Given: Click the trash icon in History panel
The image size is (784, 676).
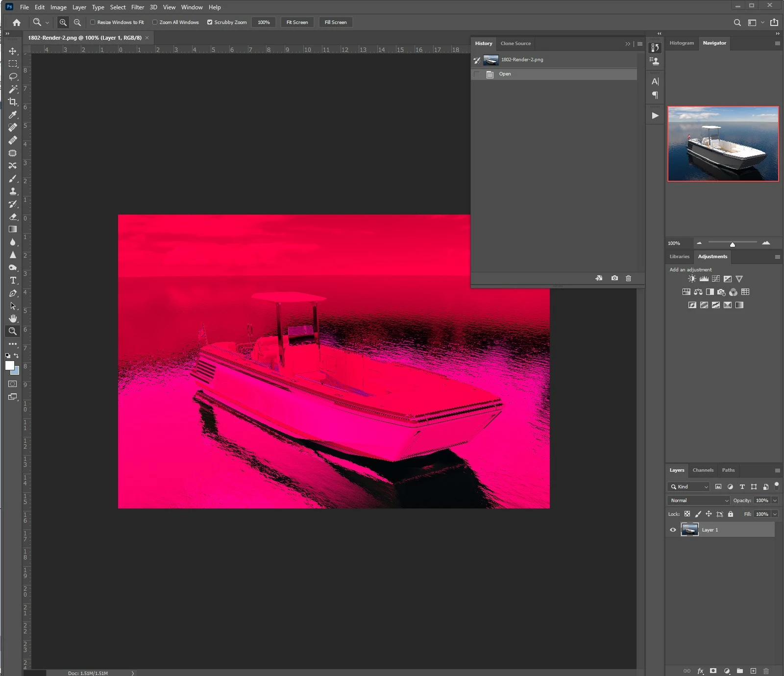Looking at the screenshot, I should 628,278.
